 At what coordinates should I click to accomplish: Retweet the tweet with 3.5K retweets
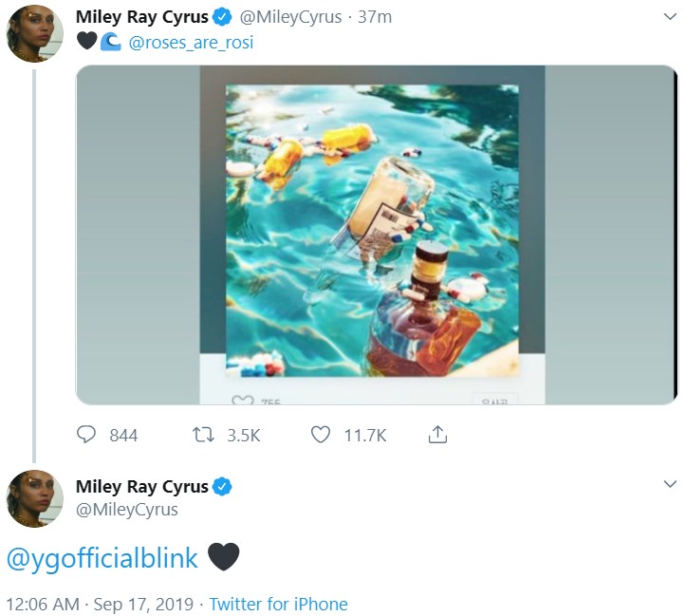click(x=203, y=436)
